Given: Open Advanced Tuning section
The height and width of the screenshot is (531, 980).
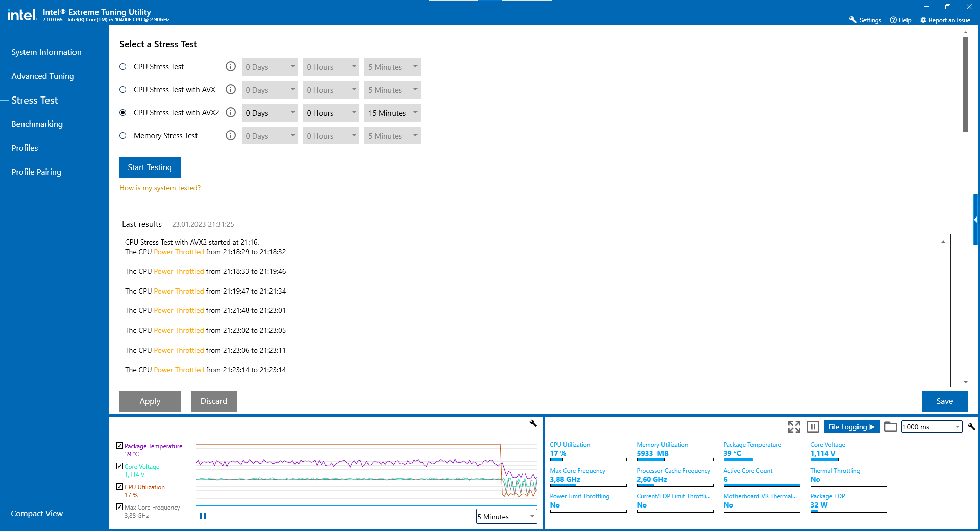Looking at the screenshot, I should pos(43,76).
